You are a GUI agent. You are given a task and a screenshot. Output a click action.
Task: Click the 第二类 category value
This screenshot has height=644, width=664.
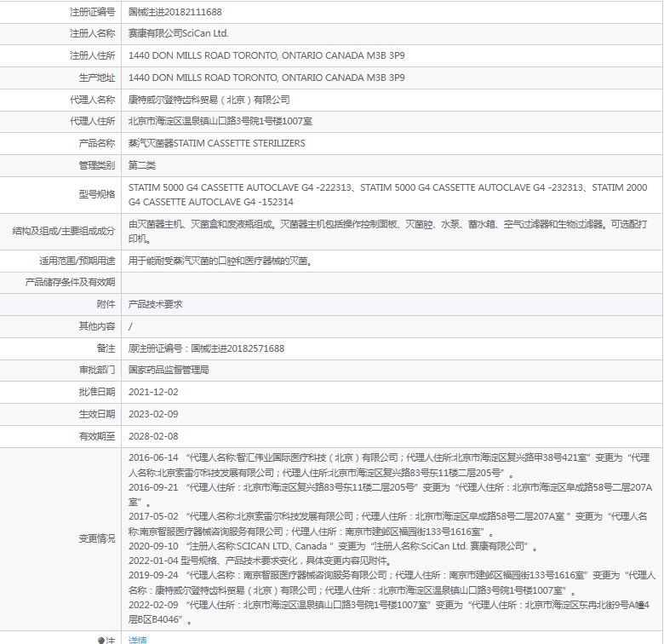click(x=142, y=165)
